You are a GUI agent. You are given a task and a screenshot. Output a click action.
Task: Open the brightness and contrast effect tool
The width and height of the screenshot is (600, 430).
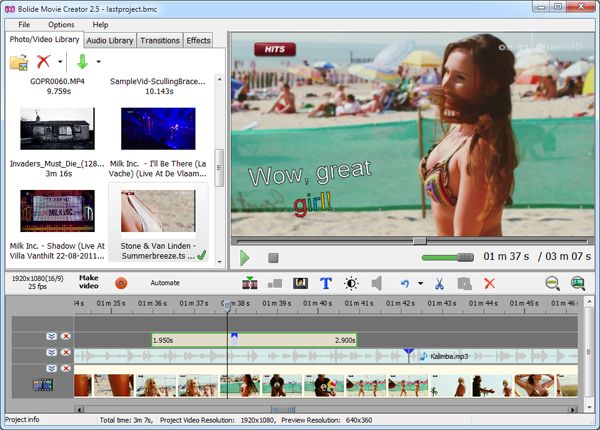click(x=351, y=283)
